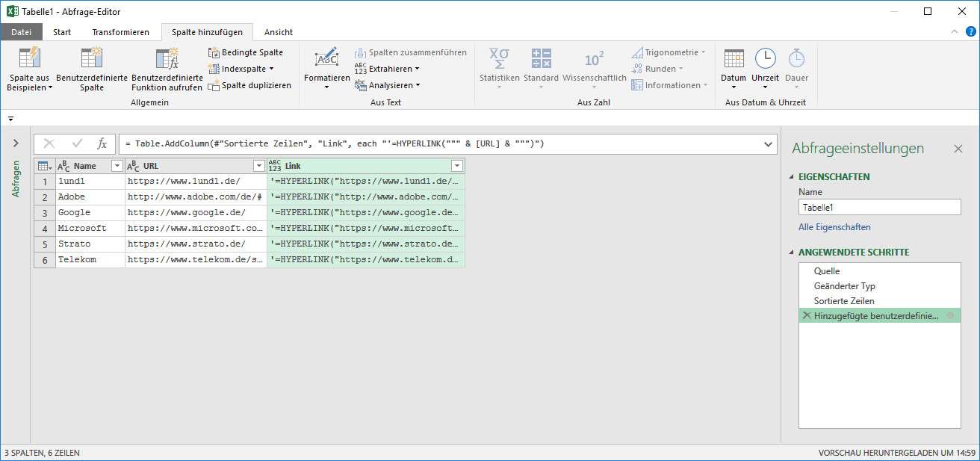
Task: Edit the query Name field Tabelle1
Action: [x=880, y=208]
